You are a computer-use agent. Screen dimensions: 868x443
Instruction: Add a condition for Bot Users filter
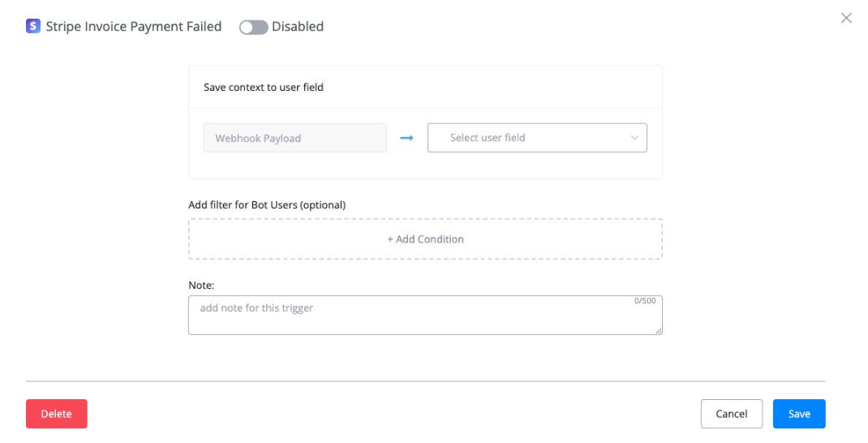point(425,239)
